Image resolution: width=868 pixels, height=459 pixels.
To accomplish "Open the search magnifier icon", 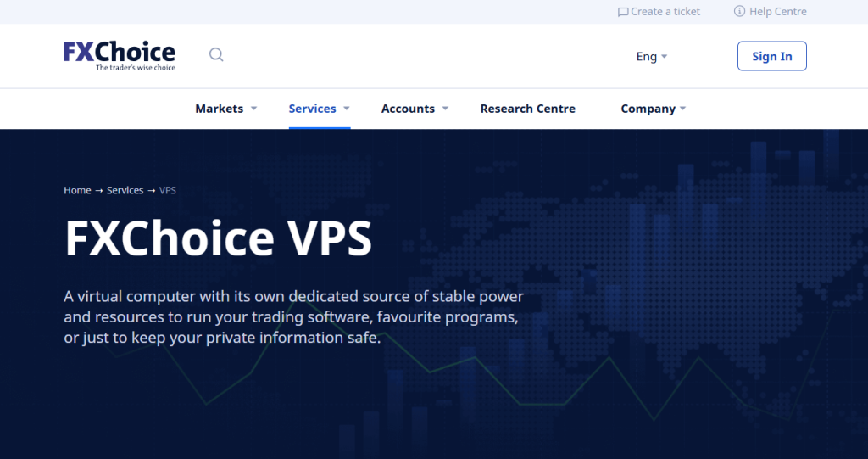I will point(216,54).
